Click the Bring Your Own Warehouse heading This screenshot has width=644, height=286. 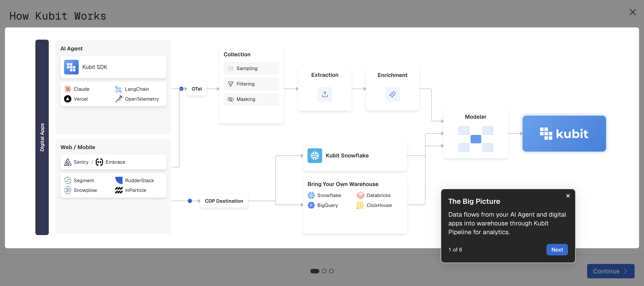pyautogui.click(x=343, y=184)
